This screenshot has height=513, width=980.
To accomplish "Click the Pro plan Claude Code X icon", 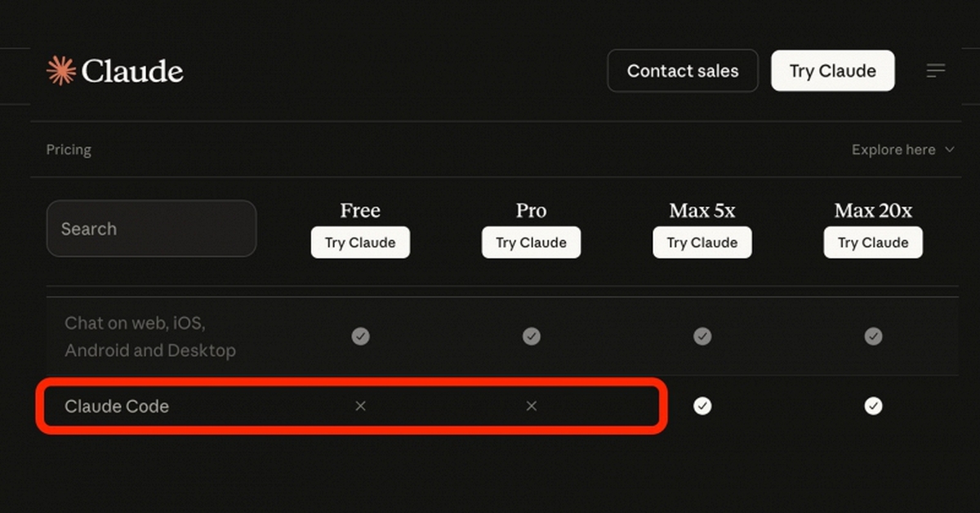I will [x=532, y=406].
